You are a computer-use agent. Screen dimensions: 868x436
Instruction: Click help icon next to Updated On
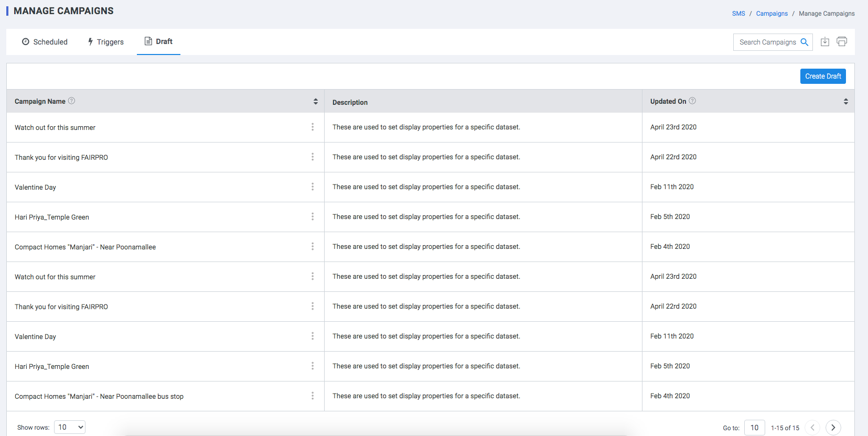click(x=692, y=101)
